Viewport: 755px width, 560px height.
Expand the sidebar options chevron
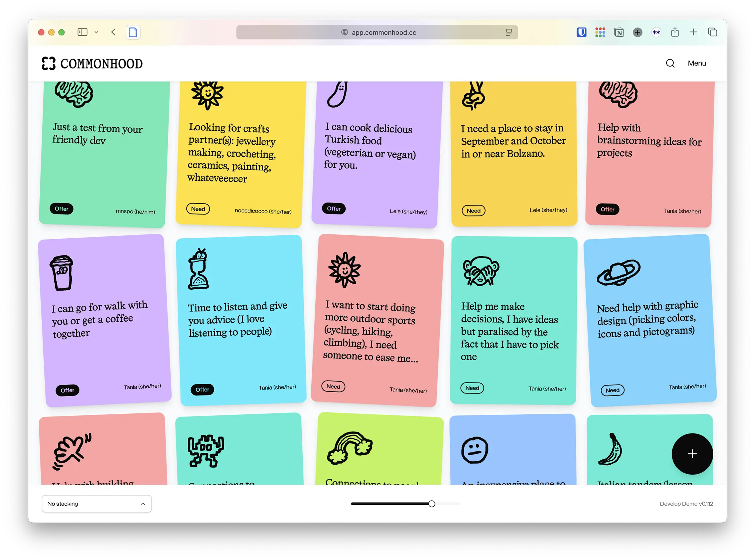click(96, 32)
